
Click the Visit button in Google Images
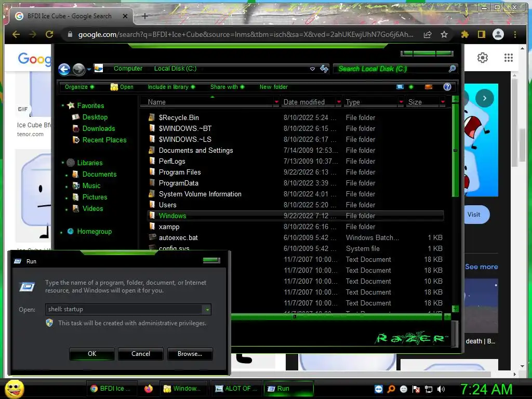(475, 215)
